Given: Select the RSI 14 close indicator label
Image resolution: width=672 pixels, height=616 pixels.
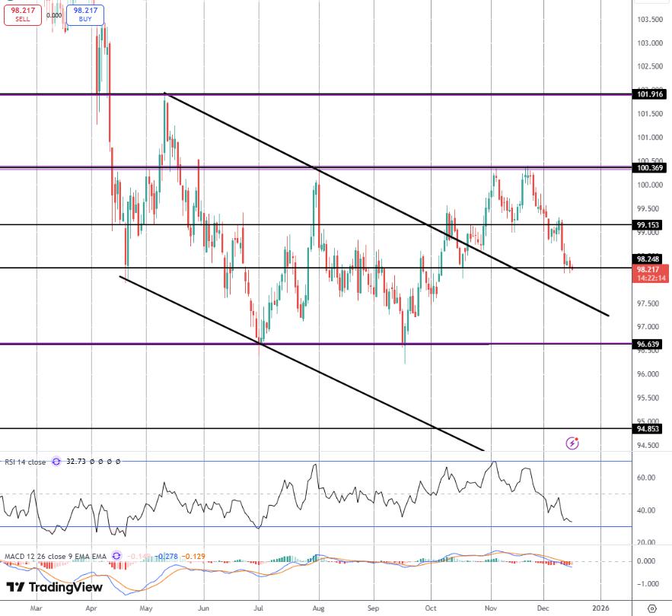Looking at the screenshot, I should tap(25, 462).
